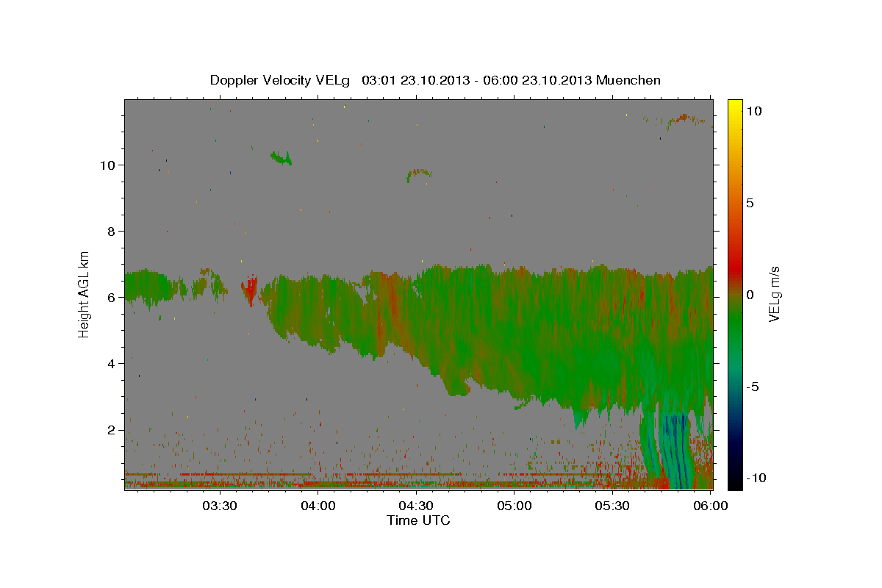Pick the yellow top of the colorbar

(734, 107)
